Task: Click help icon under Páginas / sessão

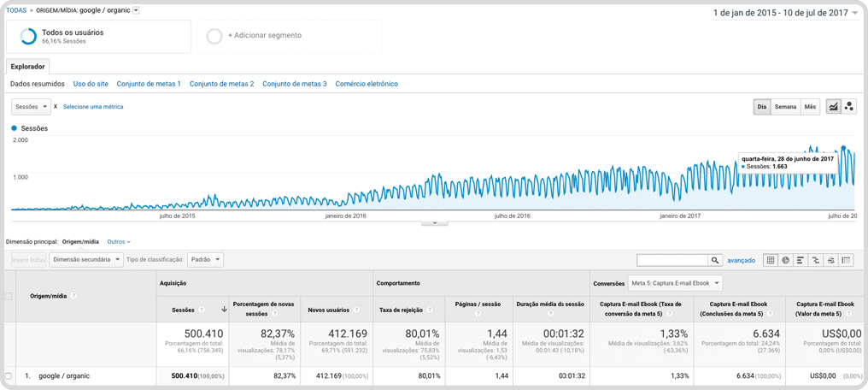Action: [478, 314]
